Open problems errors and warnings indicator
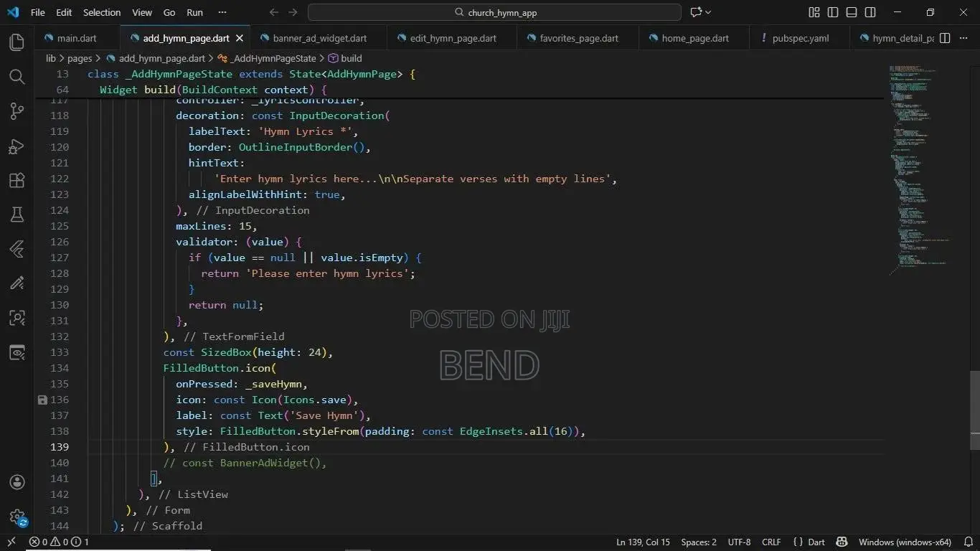Image resolution: width=980 pixels, height=551 pixels. tap(59, 542)
